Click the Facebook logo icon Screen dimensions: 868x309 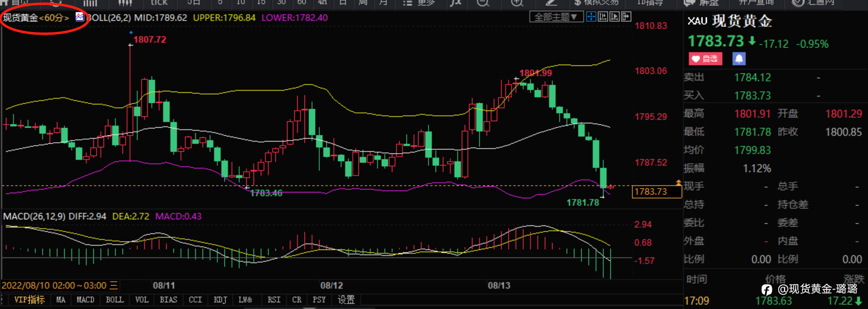tap(767, 290)
